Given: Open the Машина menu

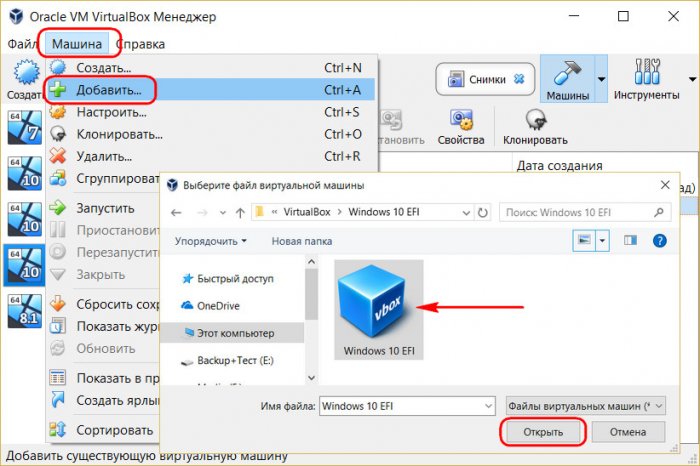Looking at the screenshot, I should click(x=77, y=44).
